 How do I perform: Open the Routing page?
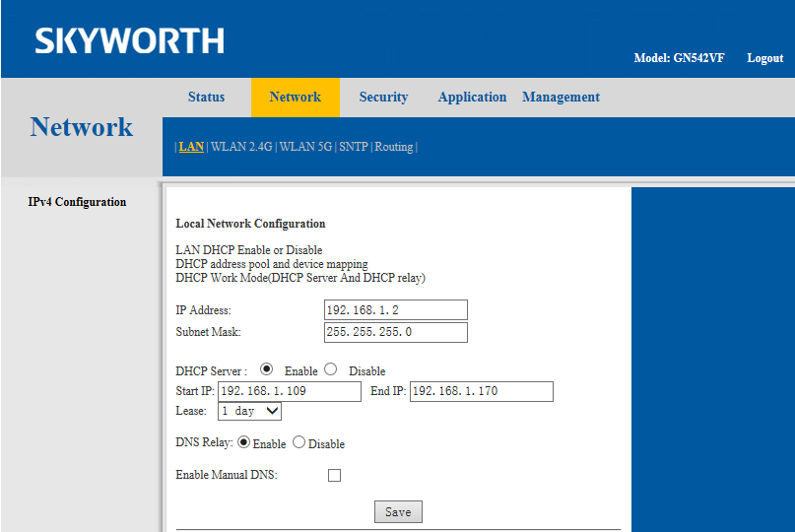(x=393, y=147)
